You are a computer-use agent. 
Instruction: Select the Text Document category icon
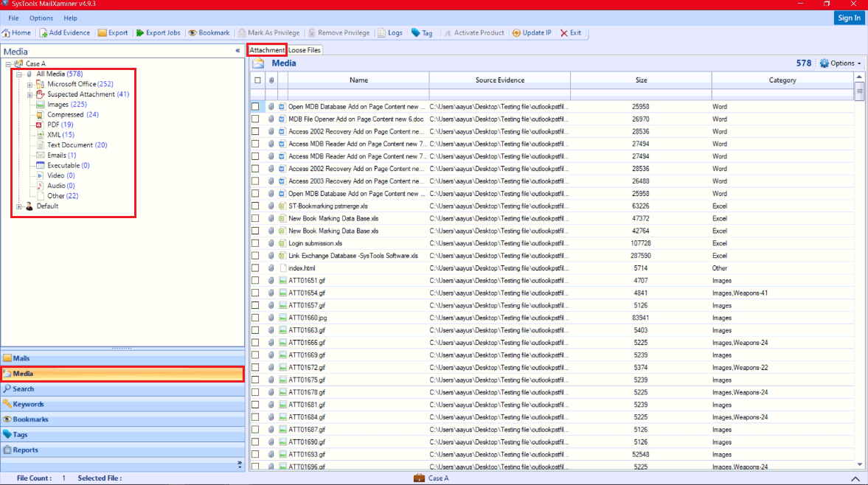41,145
